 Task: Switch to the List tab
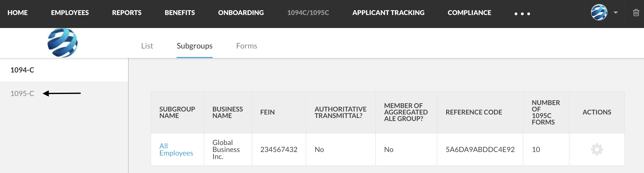[x=147, y=46]
